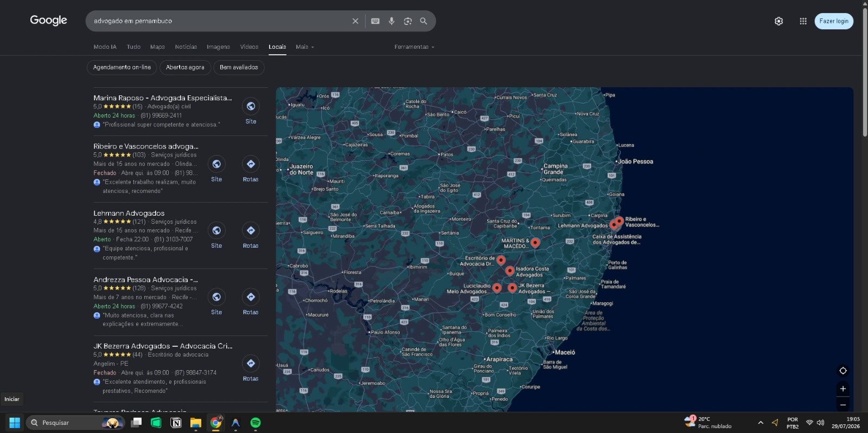Image resolution: width=868 pixels, height=433 pixels.
Task: Click the taskbar Pesquisar search box
Action: 75,423
